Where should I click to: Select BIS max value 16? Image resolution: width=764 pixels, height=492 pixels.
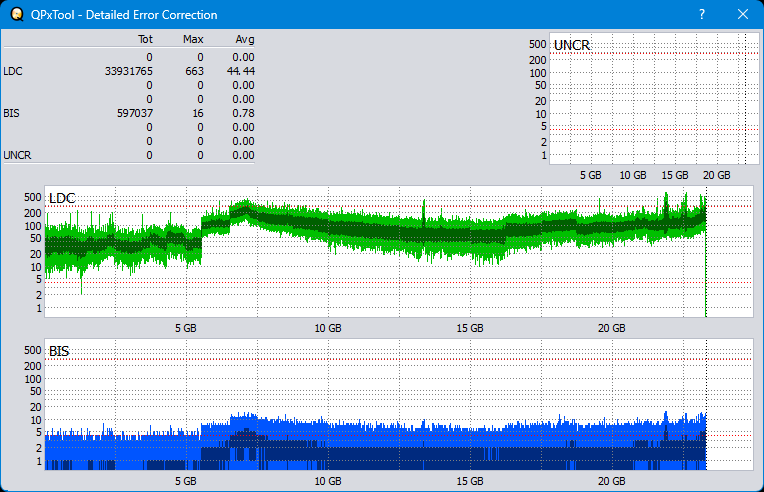tap(198, 113)
